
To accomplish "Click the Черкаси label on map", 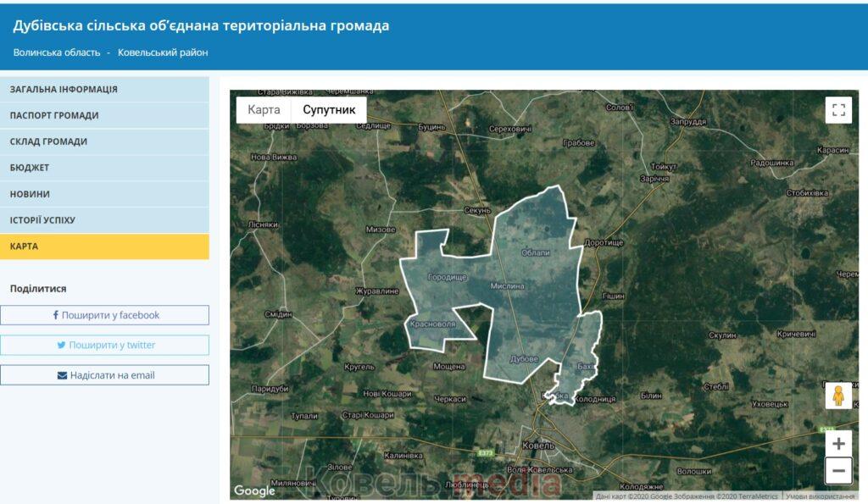I will (449, 398).
